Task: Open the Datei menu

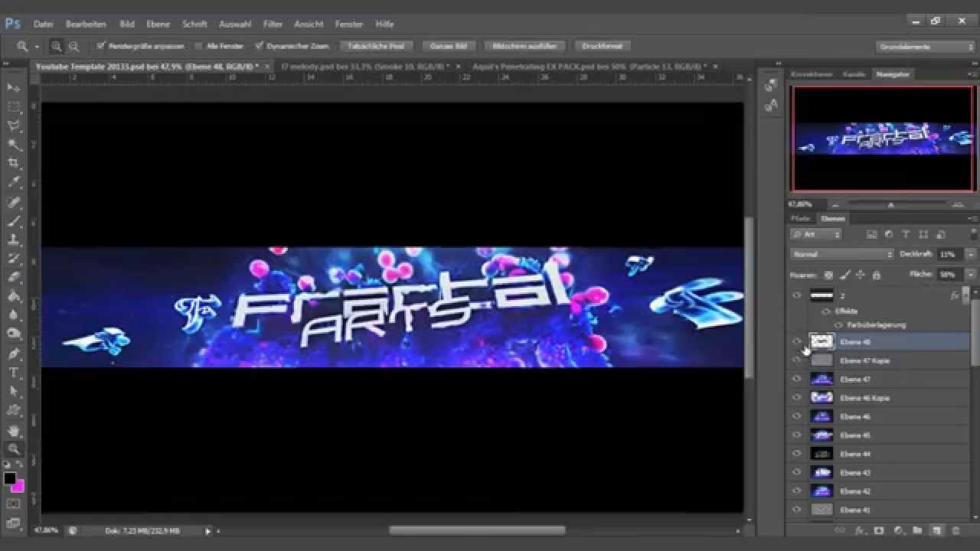Action: pos(44,24)
